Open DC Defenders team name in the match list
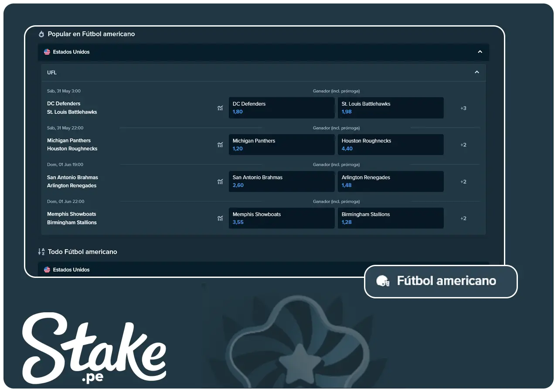558x392 pixels. click(x=64, y=104)
